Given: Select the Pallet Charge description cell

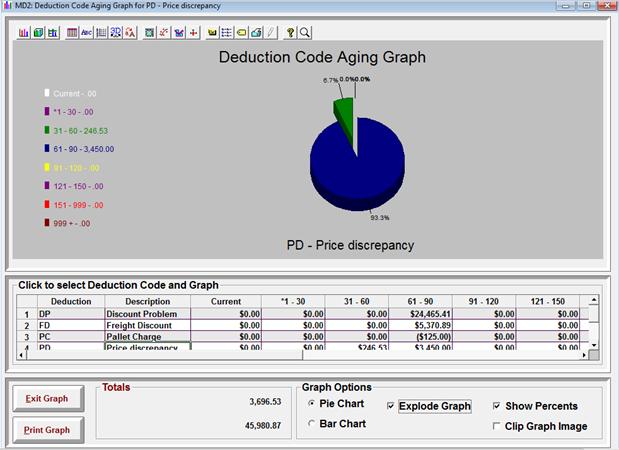Looking at the screenshot, I should [148, 337].
